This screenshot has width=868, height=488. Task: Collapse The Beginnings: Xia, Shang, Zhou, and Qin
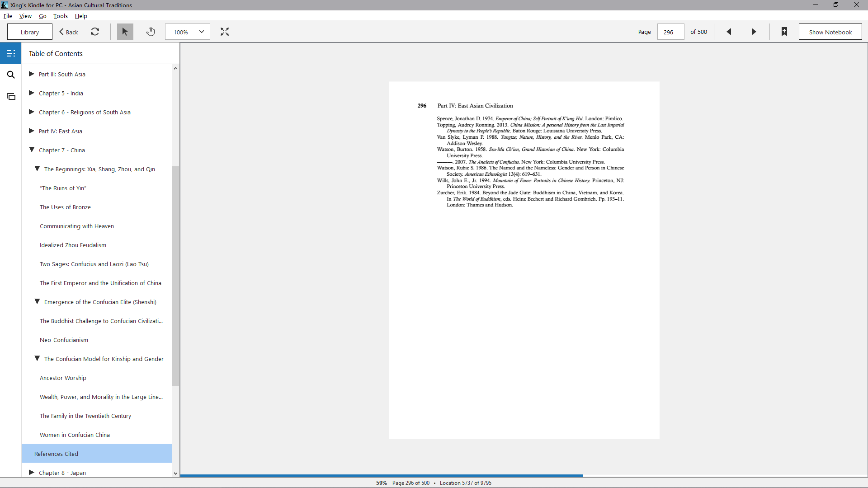tap(37, 169)
